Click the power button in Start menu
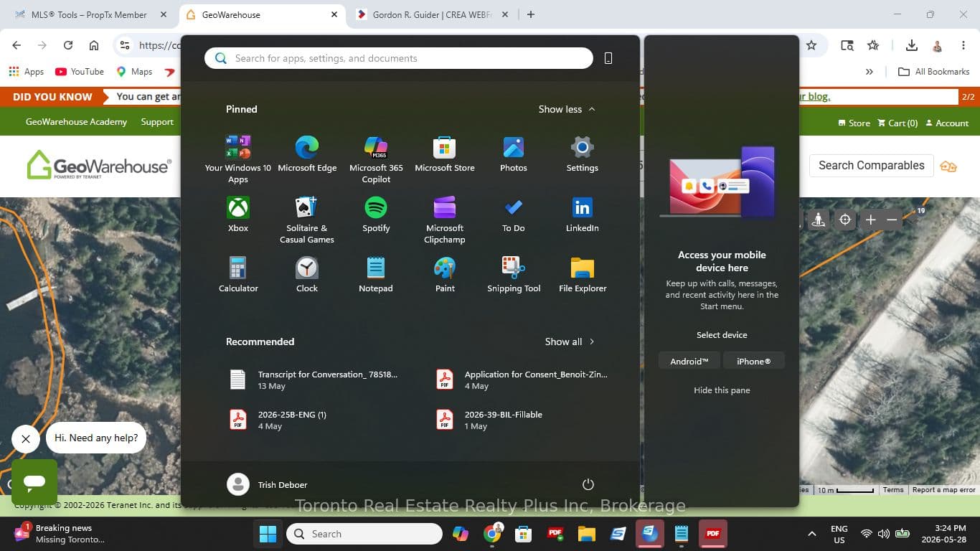The image size is (980, 551). point(588,484)
